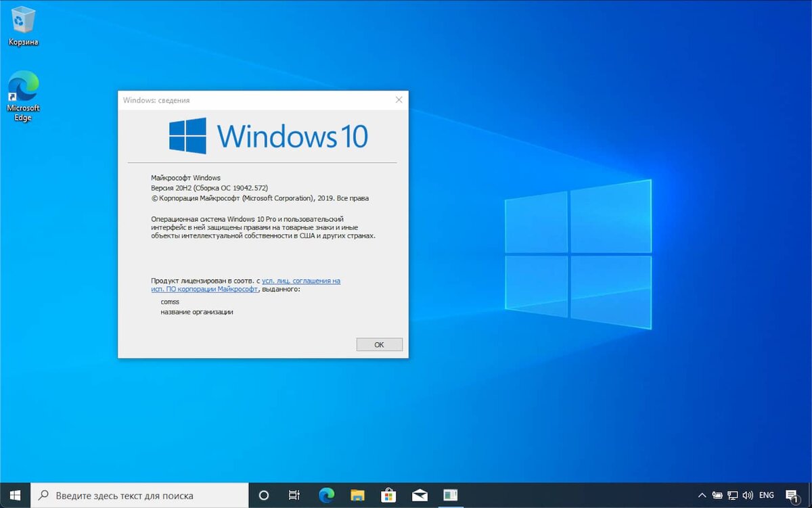Open the Microsoft Store
The image size is (812, 508).
[388, 494]
